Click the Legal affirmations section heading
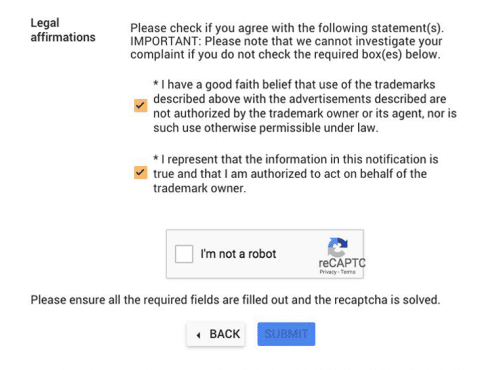Image resolution: width=485 pixels, height=370 pixels. tap(63, 30)
